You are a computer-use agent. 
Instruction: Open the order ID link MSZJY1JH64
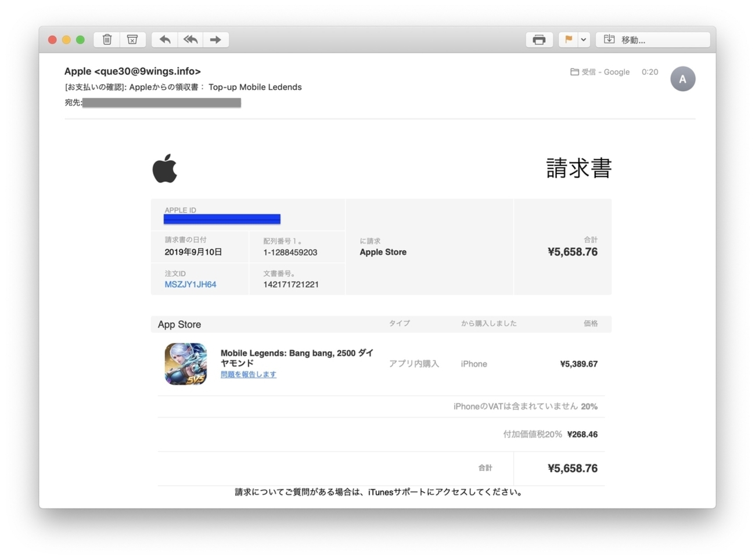pos(190,284)
